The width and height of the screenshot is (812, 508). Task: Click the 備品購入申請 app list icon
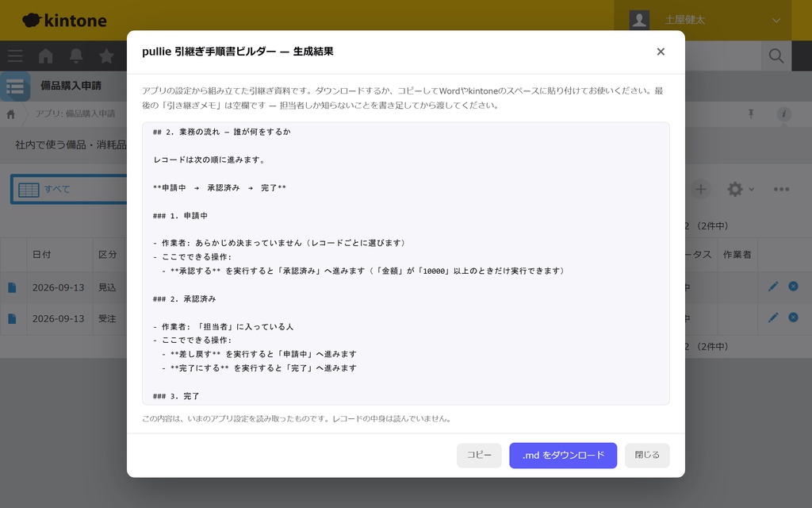point(15,86)
